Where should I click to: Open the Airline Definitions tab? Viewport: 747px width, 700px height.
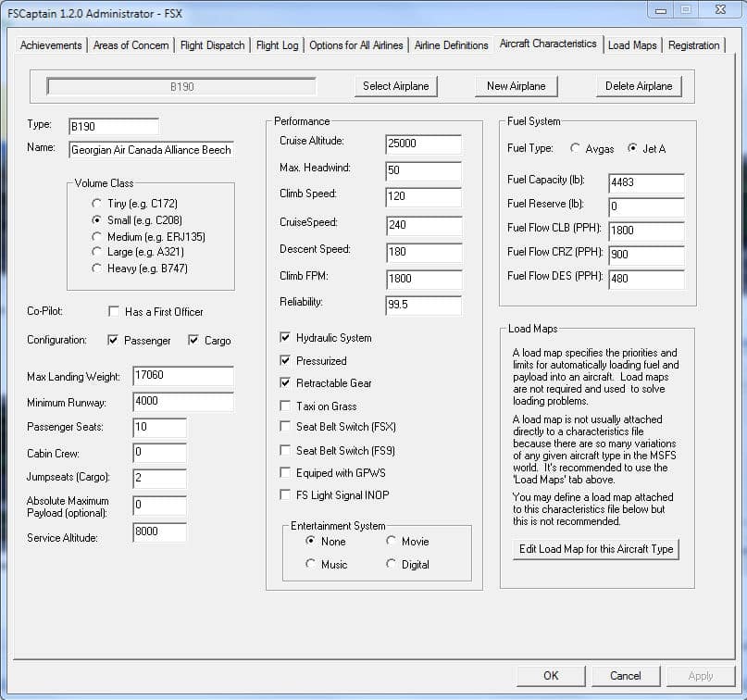pos(451,45)
